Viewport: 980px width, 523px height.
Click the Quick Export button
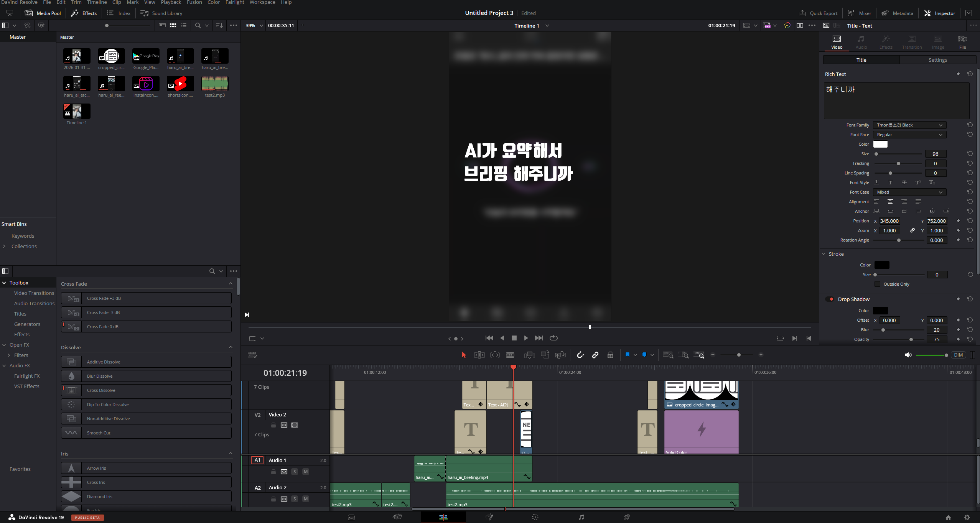tap(818, 13)
